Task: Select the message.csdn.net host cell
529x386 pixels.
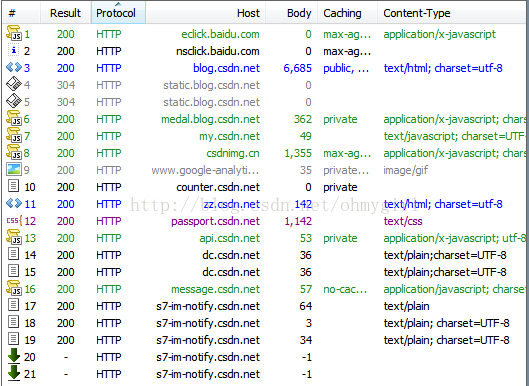Action: [x=216, y=289]
